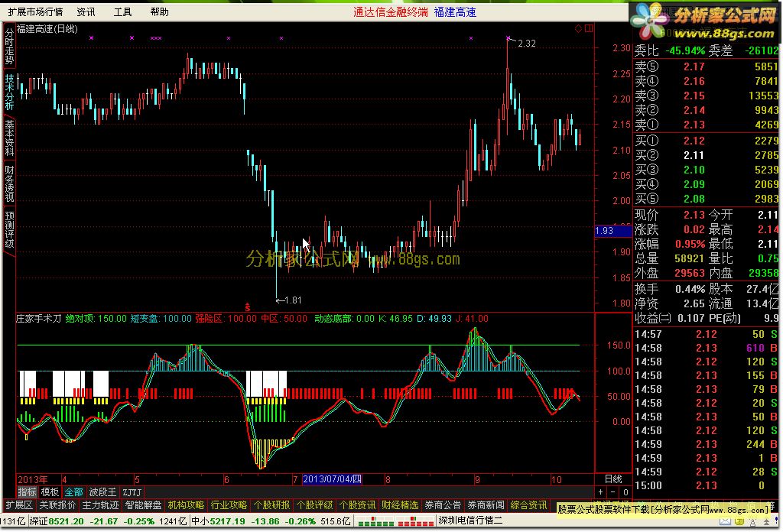Open 行业攻略 panel

229,505
